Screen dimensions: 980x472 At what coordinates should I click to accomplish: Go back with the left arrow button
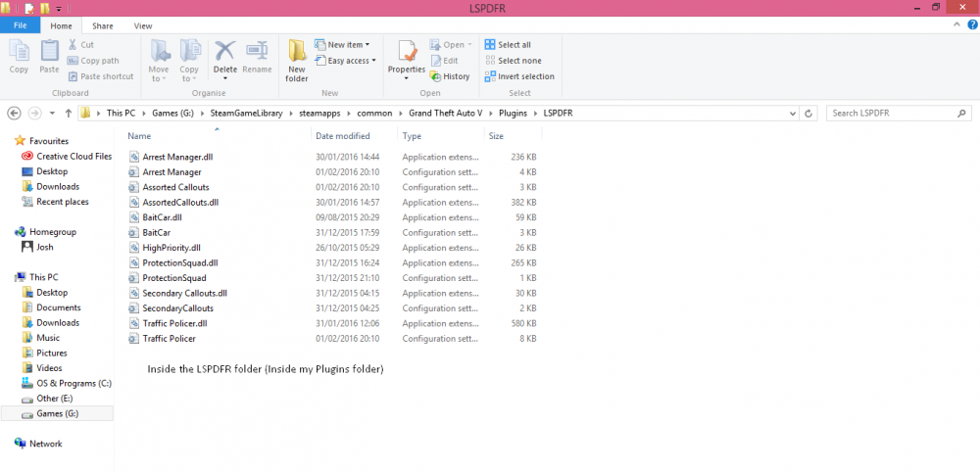point(14,114)
